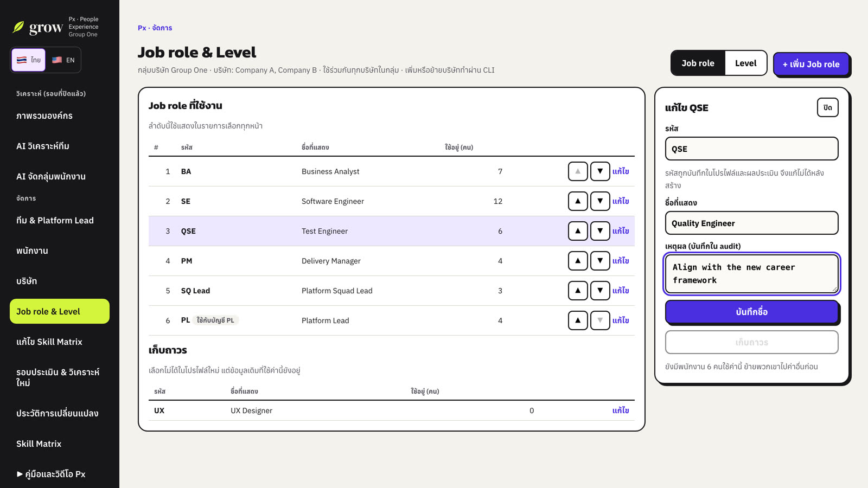Close the QSE edit panel

[x=827, y=107]
